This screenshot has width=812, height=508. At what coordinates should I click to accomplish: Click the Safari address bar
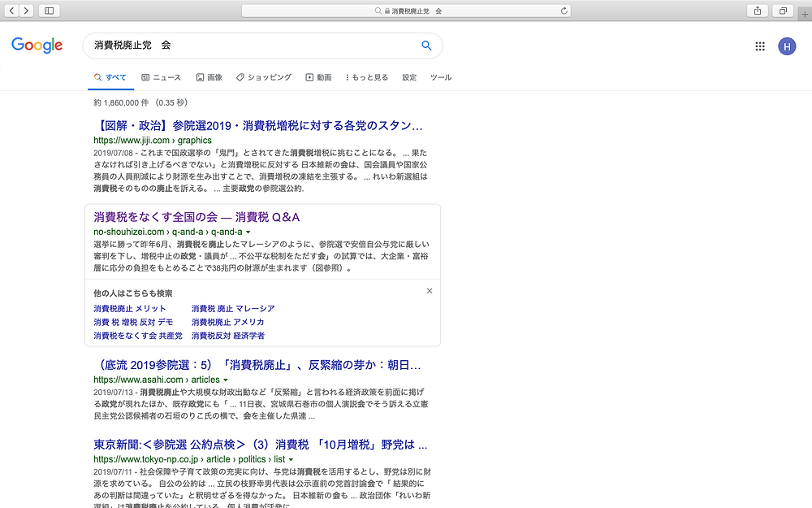(x=406, y=11)
